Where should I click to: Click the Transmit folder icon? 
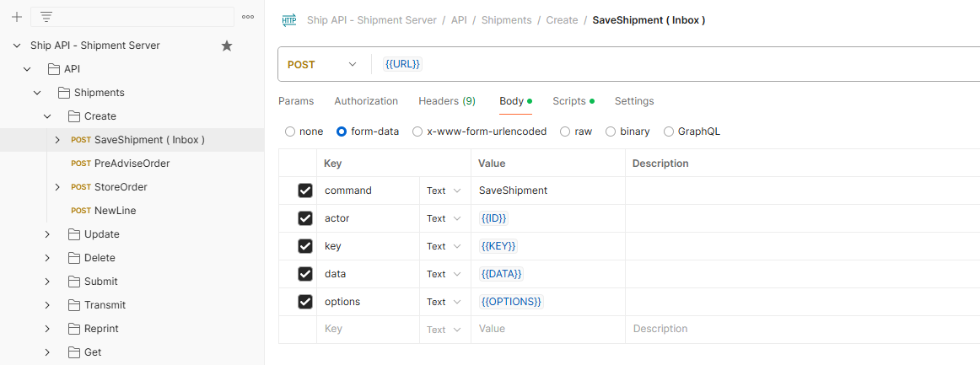(72, 305)
